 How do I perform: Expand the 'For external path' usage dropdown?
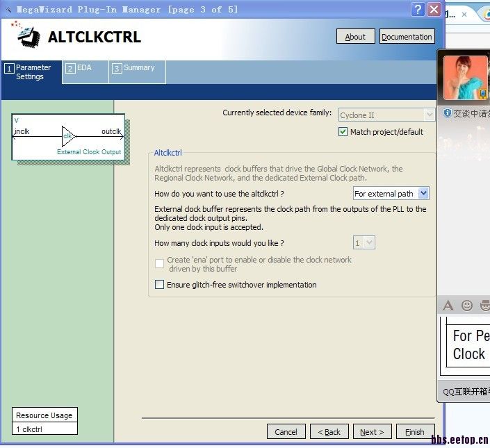click(x=391, y=194)
